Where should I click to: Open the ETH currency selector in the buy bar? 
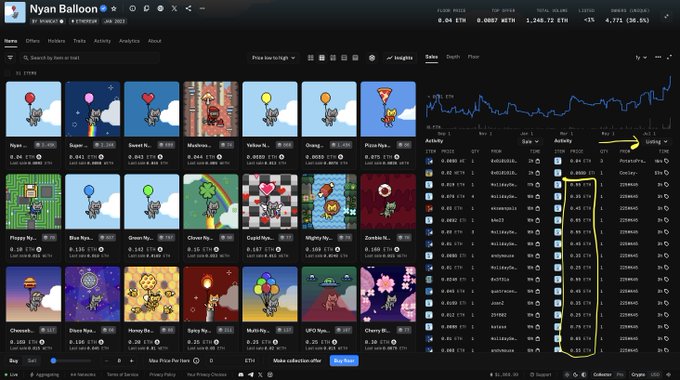[x=249, y=360]
